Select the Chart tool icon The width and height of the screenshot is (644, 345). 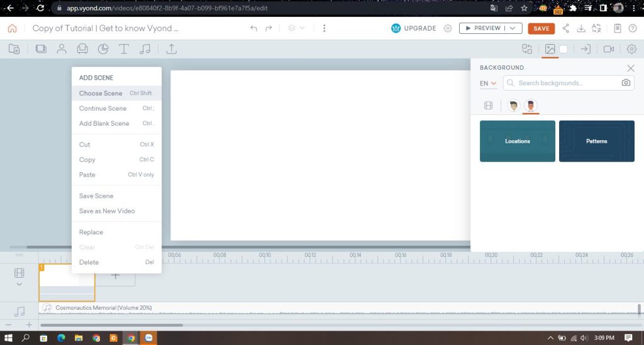tap(103, 49)
